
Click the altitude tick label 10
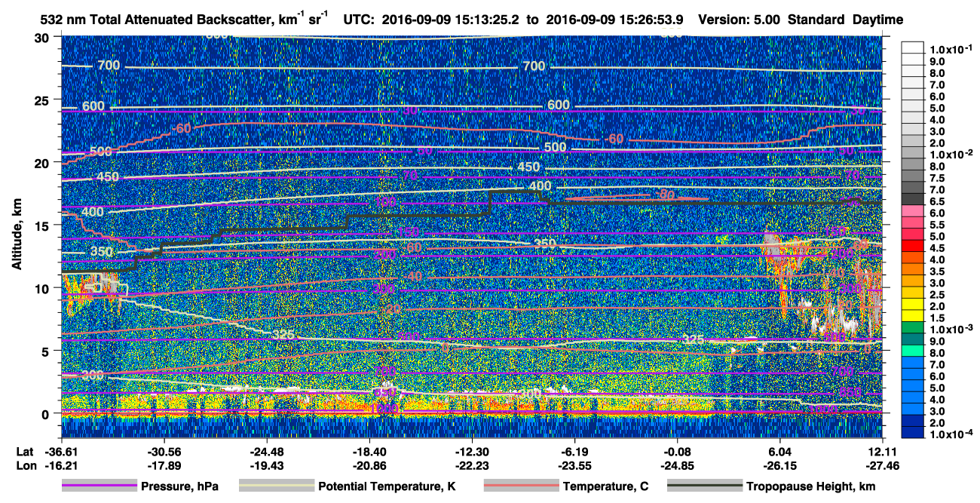(43, 288)
